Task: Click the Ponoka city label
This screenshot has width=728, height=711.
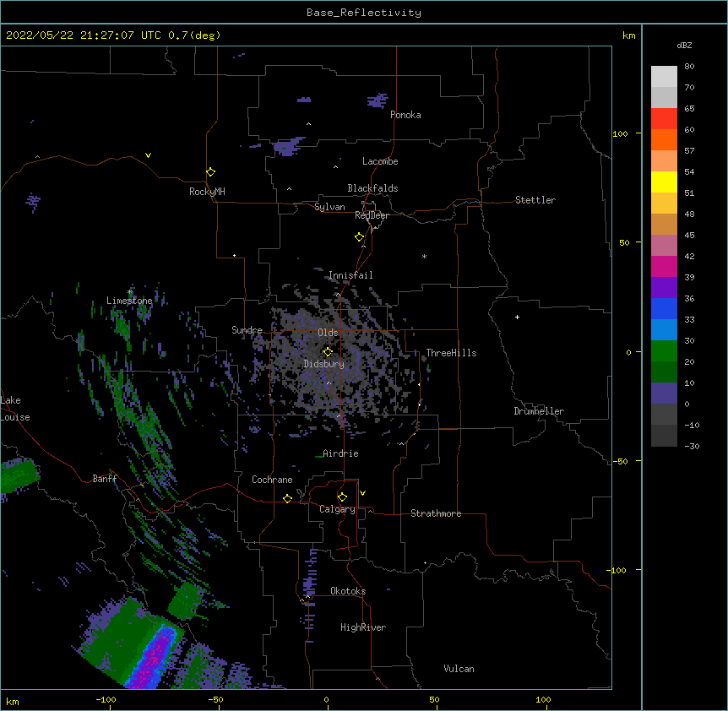Action: coord(405,115)
